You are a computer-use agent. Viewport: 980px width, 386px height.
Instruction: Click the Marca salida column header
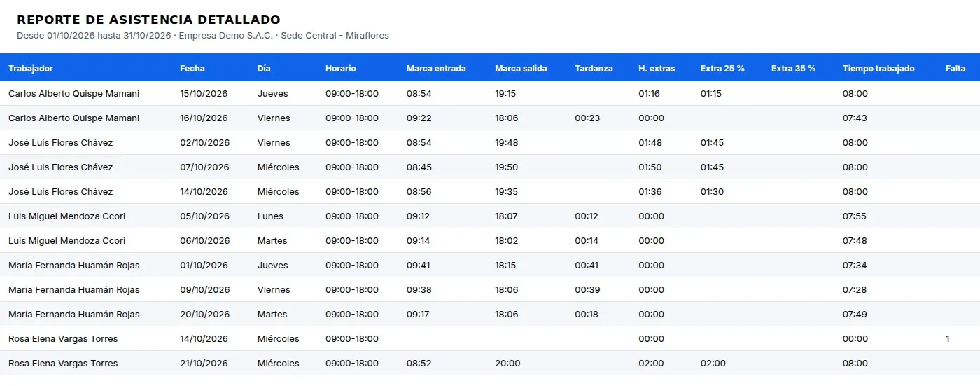tap(521, 69)
